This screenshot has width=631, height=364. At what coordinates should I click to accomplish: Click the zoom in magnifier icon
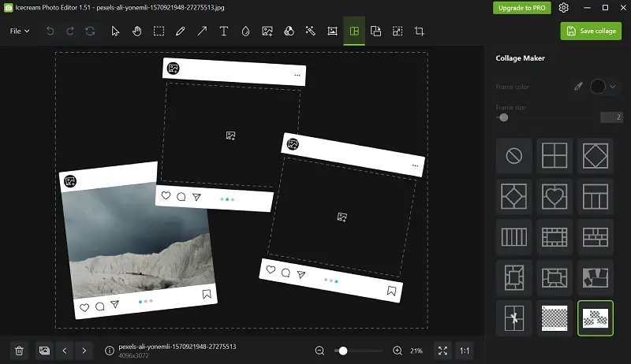397,351
